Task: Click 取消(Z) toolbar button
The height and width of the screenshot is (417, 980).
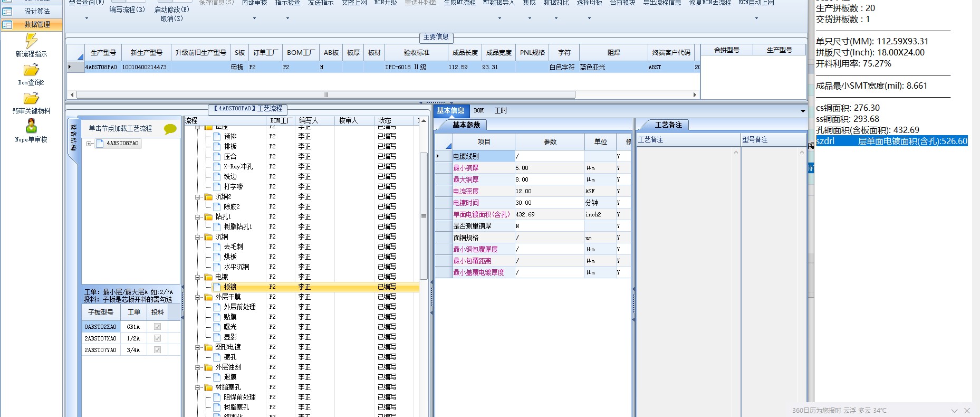Action: tap(172, 18)
